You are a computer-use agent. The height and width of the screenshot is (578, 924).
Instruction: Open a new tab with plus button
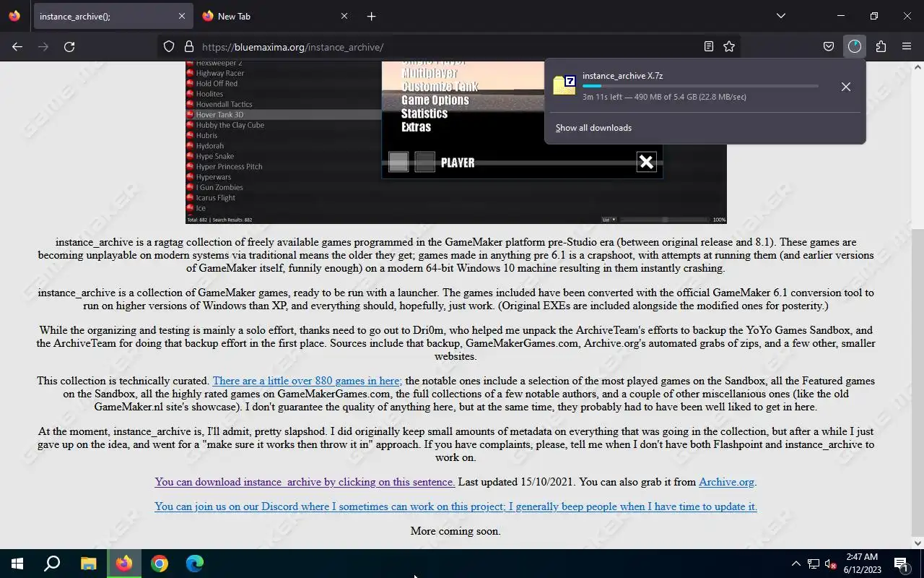coord(371,16)
